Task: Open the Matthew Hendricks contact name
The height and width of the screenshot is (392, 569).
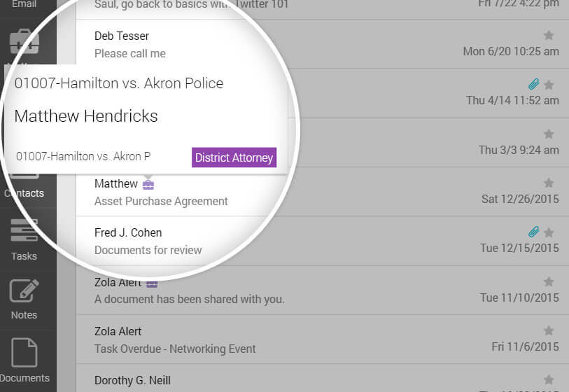Action: pos(86,116)
